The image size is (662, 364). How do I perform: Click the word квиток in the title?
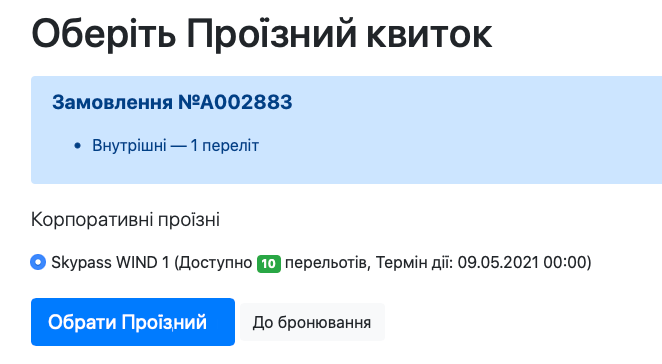[429, 34]
